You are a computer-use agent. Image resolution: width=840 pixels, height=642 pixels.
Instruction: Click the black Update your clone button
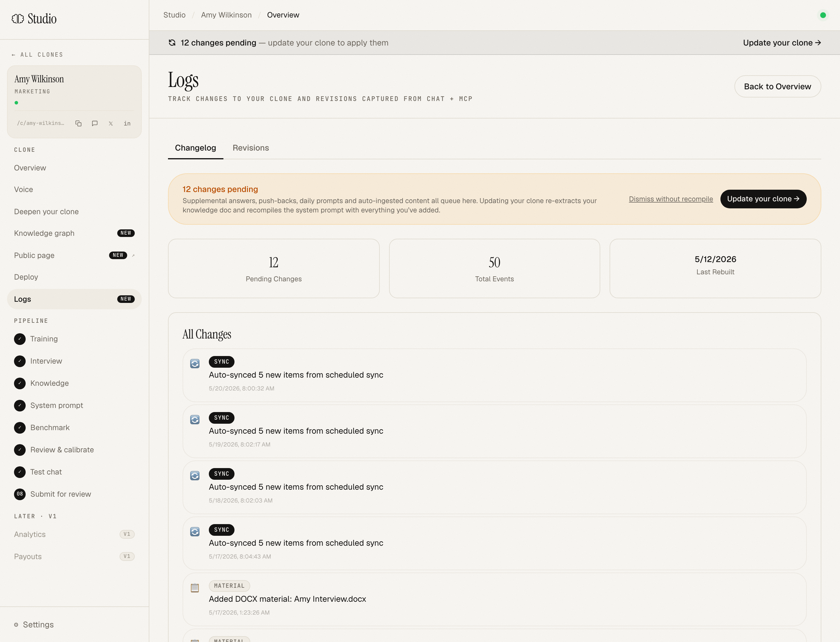763,199
